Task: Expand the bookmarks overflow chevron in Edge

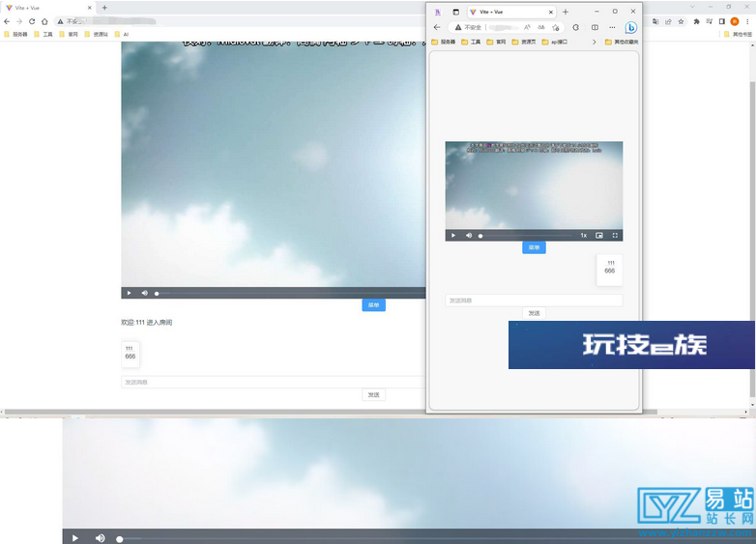Action: [594, 42]
